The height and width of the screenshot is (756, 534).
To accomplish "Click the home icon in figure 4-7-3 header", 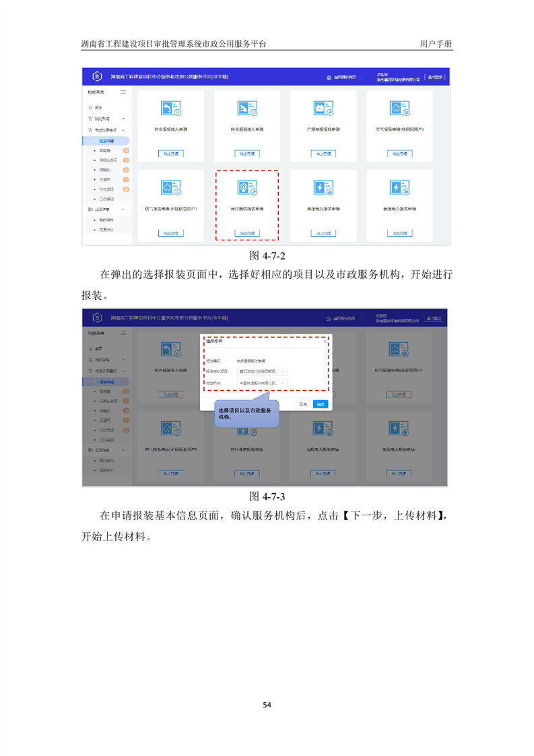I will coord(328,318).
